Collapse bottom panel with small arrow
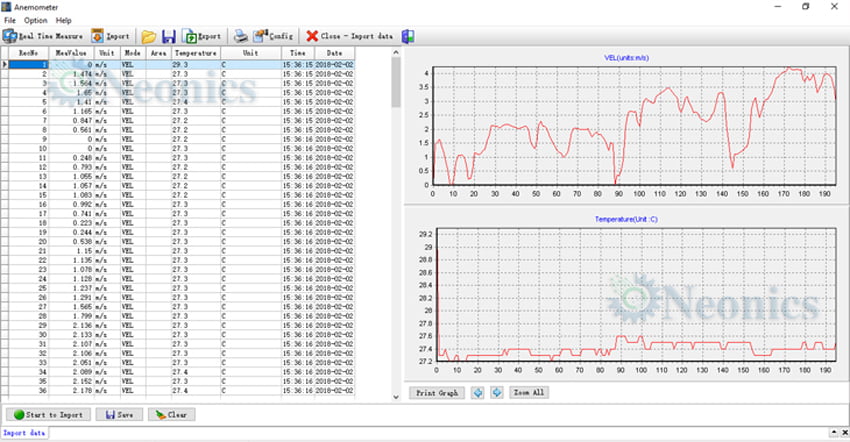850x442 pixels. point(834,432)
